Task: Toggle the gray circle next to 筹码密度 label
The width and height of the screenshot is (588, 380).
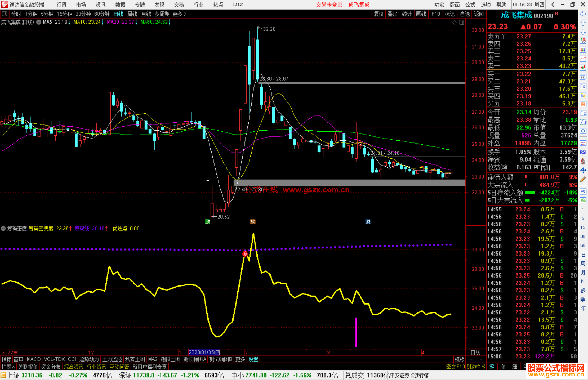Action: point(3,228)
